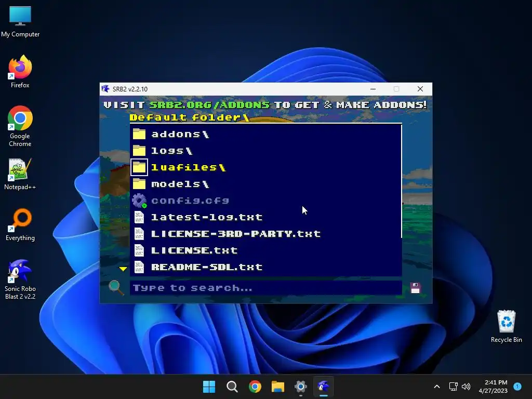Open Firefox desktop shortcut
The image size is (532, 399).
tap(20, 72)
